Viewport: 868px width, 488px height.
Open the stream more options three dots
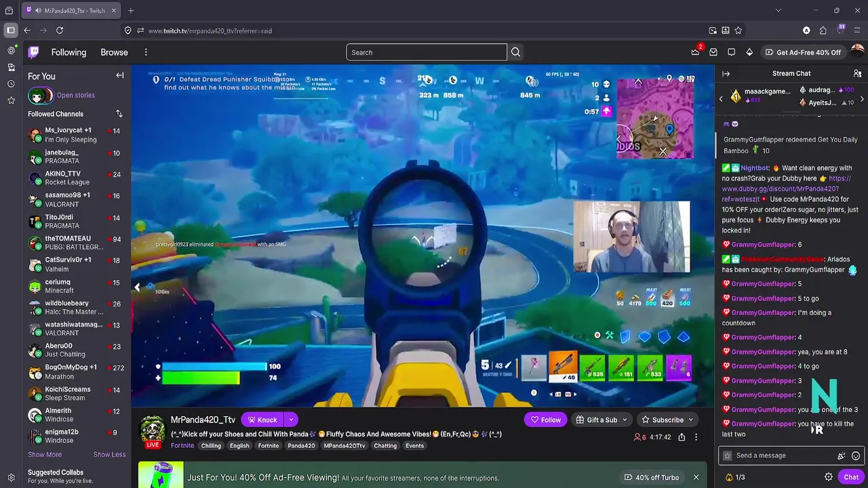pos(696,437)
